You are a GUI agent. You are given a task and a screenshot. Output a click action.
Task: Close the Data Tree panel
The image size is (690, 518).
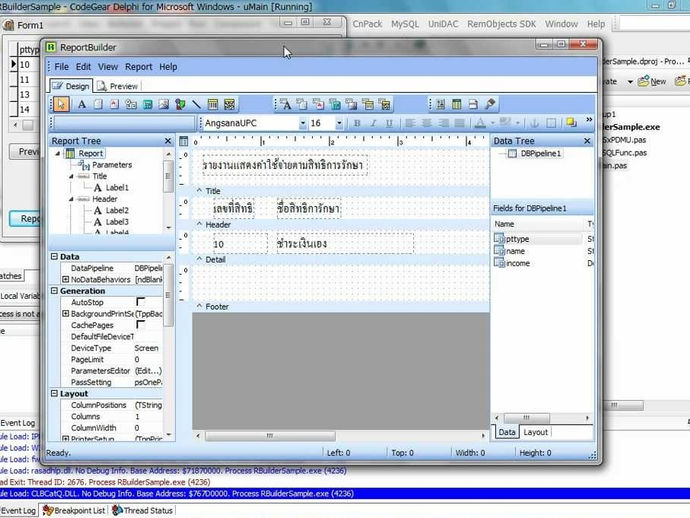tap(587, 141)
